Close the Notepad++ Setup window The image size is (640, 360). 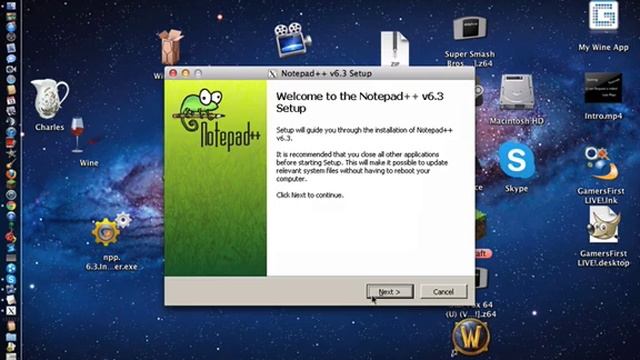[x=173, y=73]
